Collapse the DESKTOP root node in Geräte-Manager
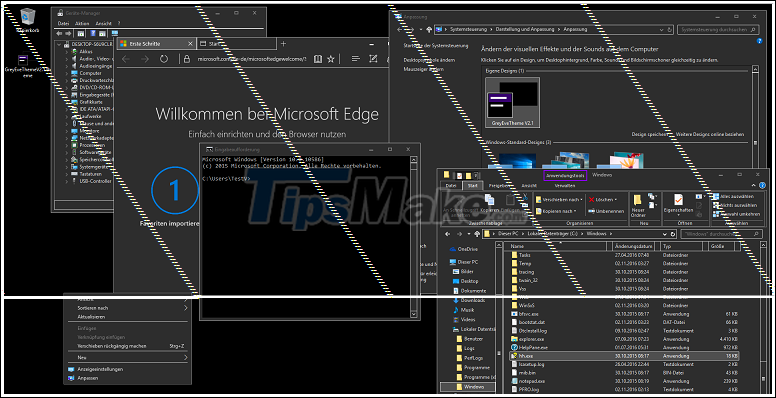 pos(60,44)
